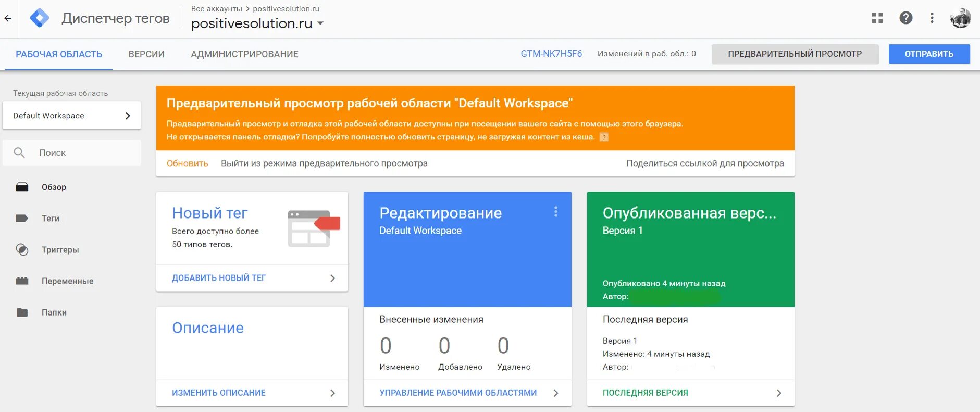This screenshot has height=412, width=980.
Task: Click the Обзор briefcase icon
Action: 22,187
